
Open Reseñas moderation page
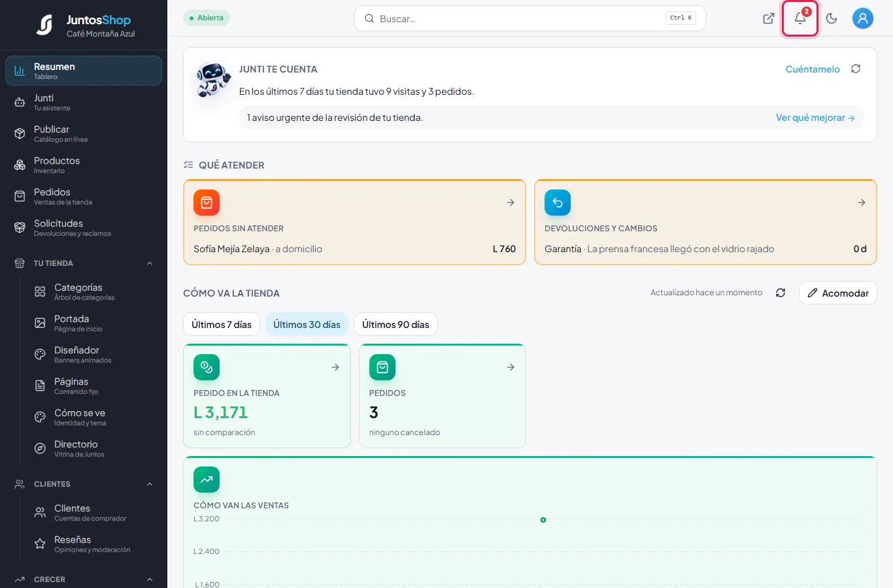(93, 544)
